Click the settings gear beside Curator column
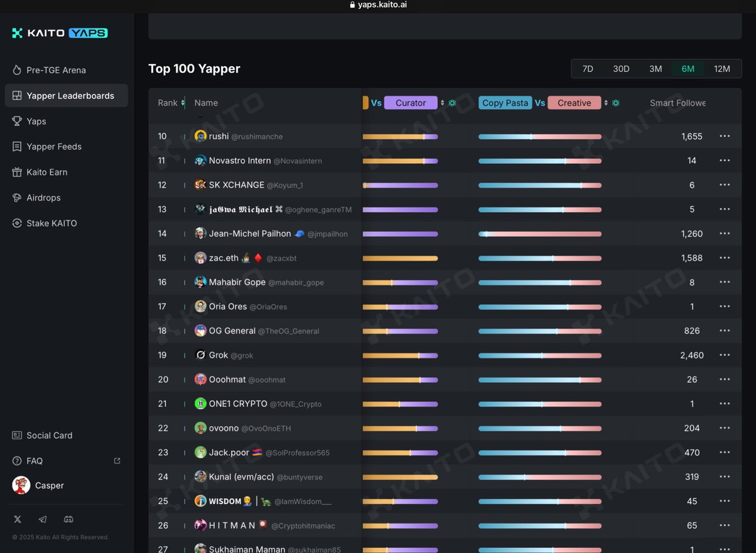 point(452,103)
